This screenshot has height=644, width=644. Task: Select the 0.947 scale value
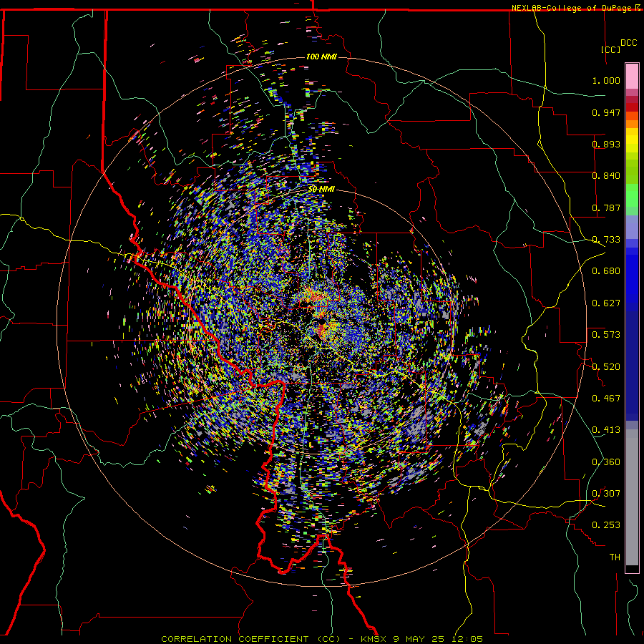(x=606, y=112)
